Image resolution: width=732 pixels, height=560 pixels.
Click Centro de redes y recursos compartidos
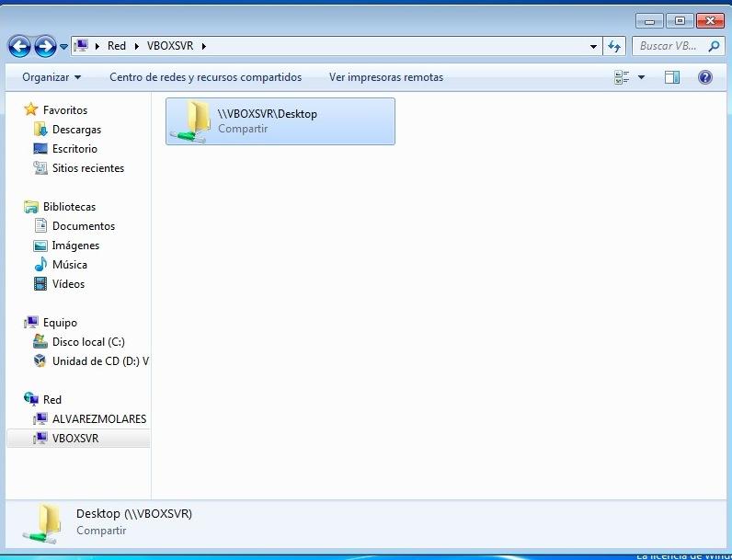pos(205,77)
